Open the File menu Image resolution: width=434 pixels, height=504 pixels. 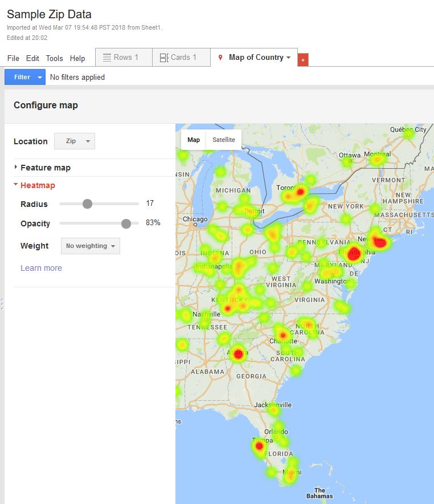[x=13, y=58]
